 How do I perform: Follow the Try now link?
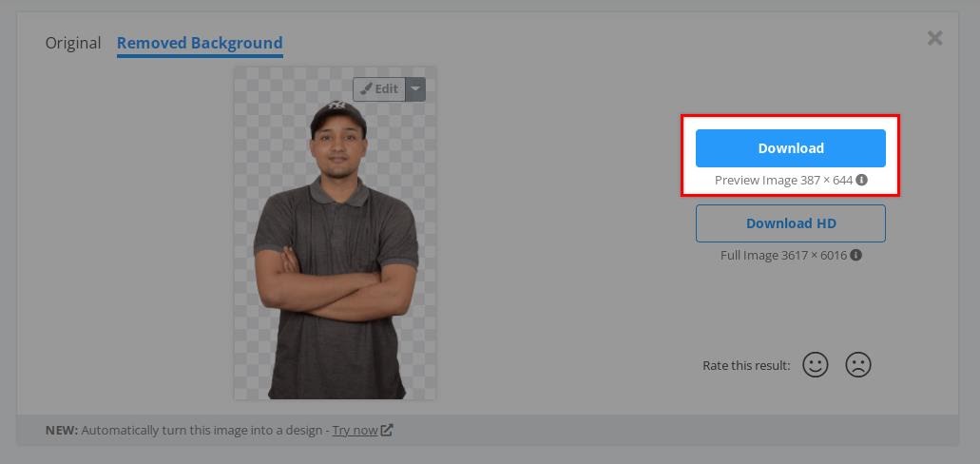pos(355,430)
